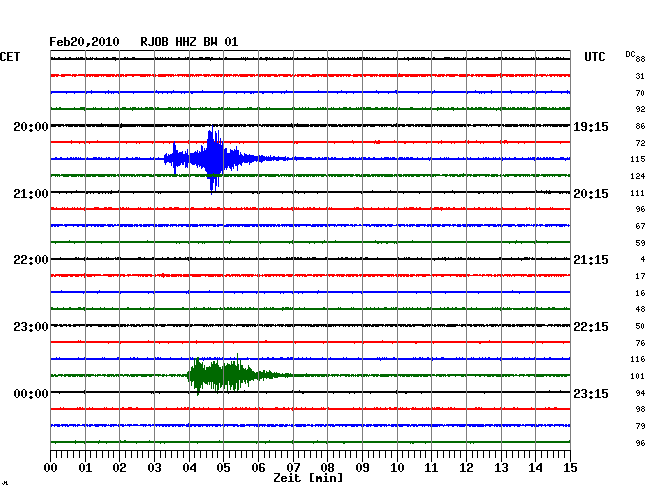
Task: Select minute tick label 05 on x-axis
Action: click(x=223, y=468)
